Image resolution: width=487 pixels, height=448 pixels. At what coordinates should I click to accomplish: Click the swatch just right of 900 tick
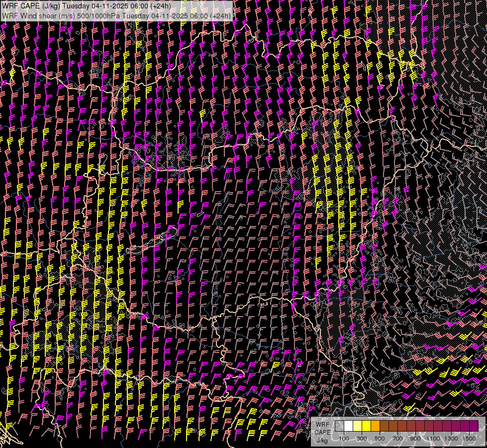click(x=420, y=426)
